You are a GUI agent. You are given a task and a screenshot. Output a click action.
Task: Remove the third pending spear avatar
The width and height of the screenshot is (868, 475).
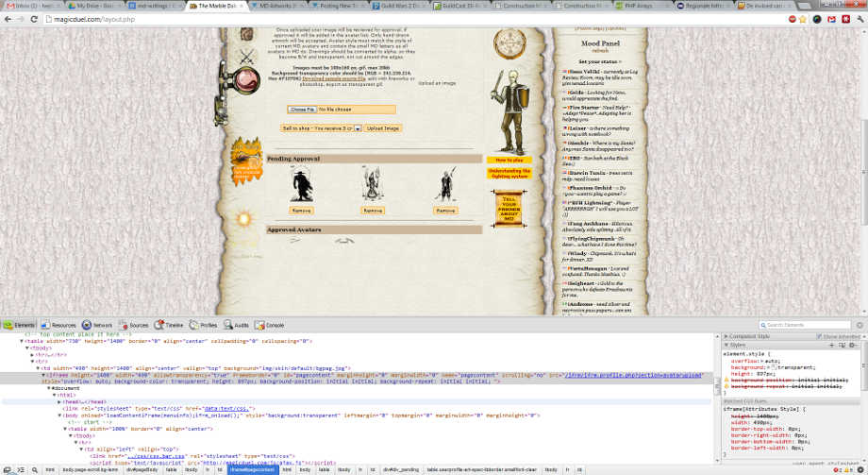point(445,211)
